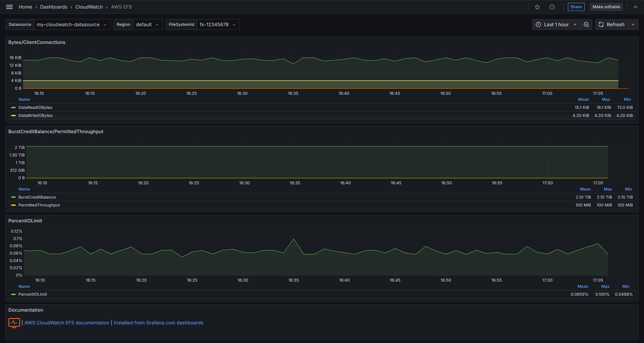Click the zoom out time range icon

point(586,24)
